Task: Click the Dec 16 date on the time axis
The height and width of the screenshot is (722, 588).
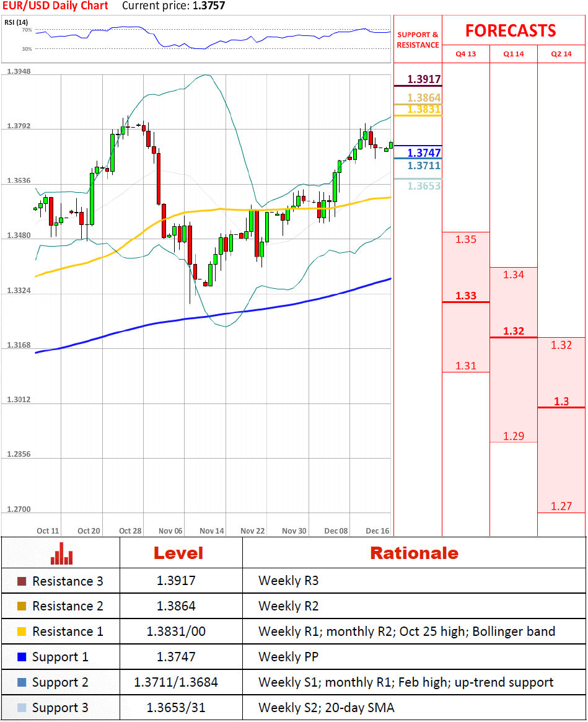Action: point(377,531)
